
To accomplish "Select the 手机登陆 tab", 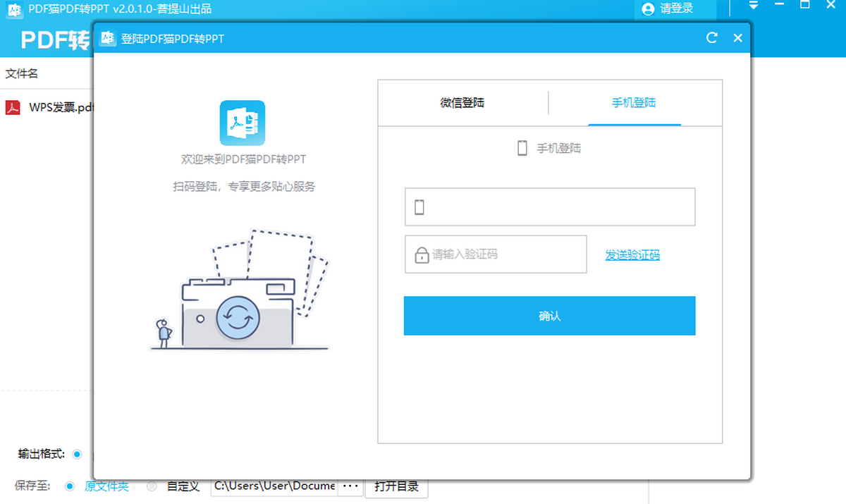I will click(634, 103).
